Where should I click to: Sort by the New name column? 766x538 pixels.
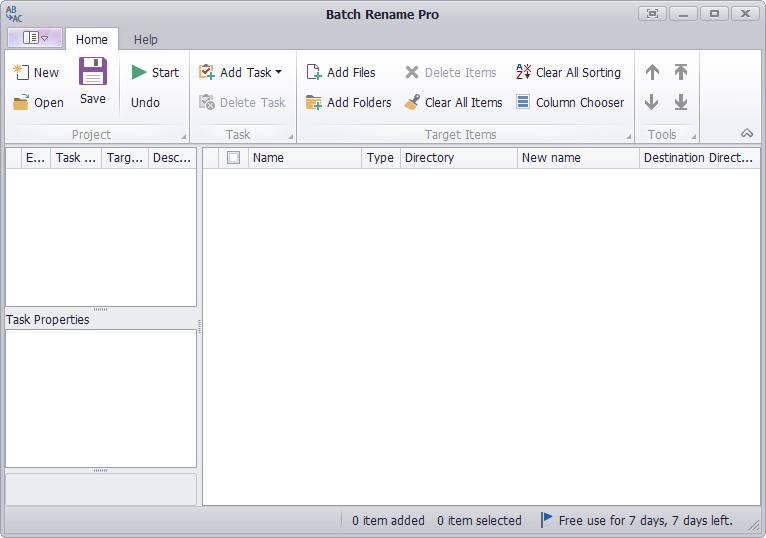pos(578,158)
